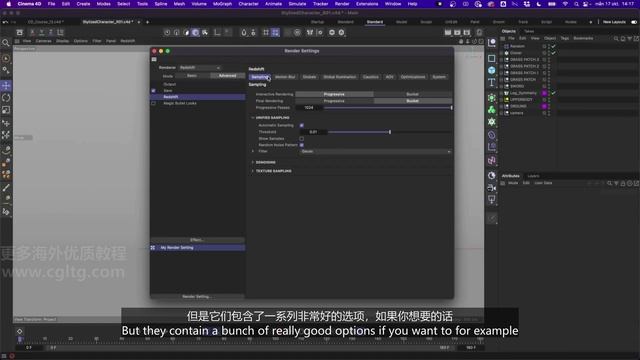The height and width of the screenshot is (360, 640).
Task: Toggle the Random Noise Pattern checkbox
Action: 302,145
